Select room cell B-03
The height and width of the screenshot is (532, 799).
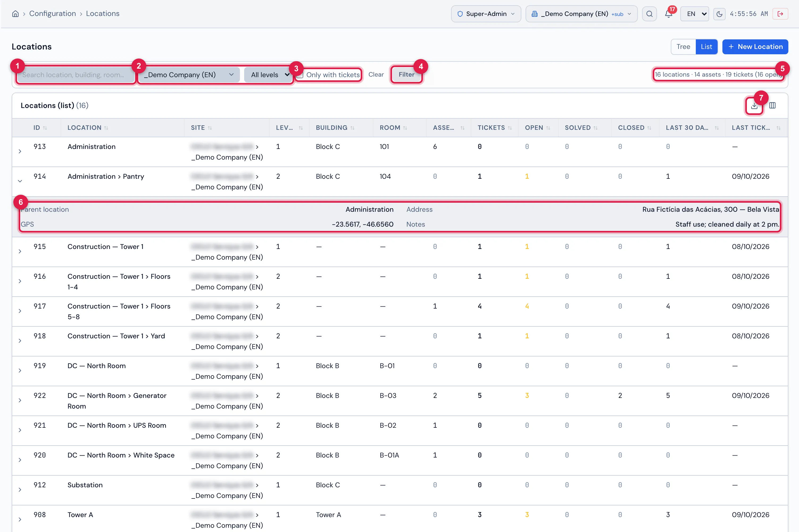(x=388, y=396)
